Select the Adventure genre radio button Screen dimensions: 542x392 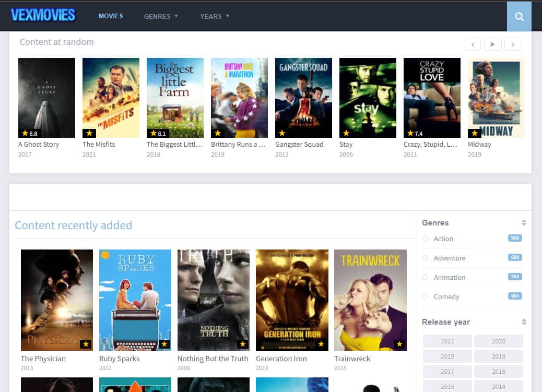click(x=425, y=258)
